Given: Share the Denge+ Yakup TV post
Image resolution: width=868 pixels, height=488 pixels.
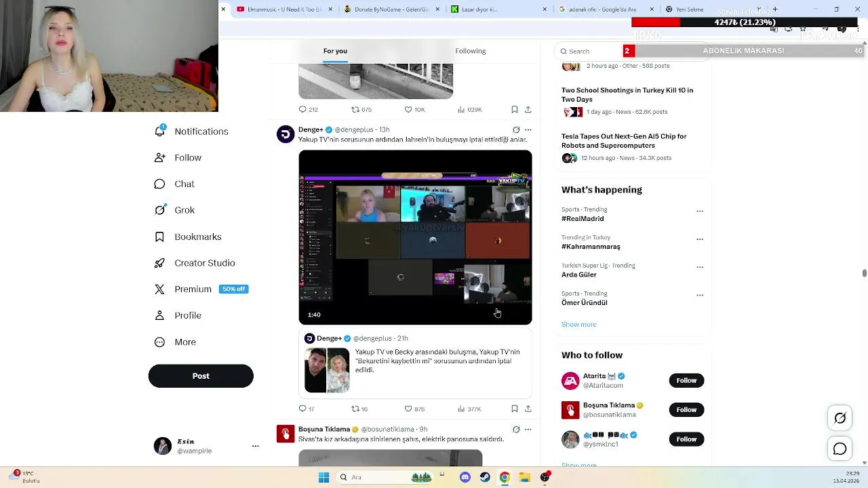Looking at the screenshot, I should pos(528,409).
